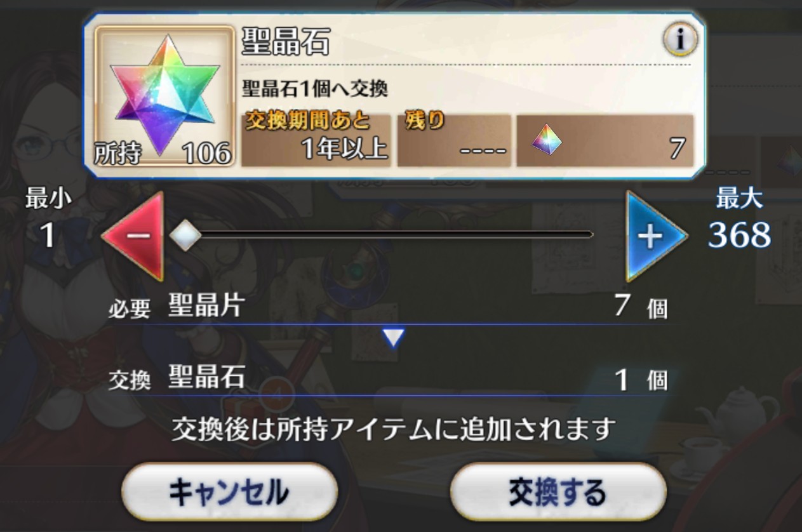802x532 pixels.
Task: Confirm with the 交換する button
Action: point(558,493)
